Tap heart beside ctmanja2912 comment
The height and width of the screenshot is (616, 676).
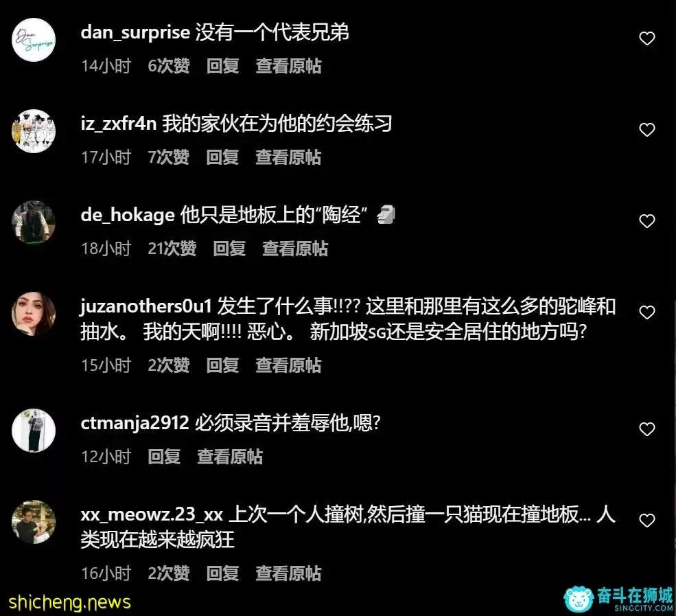[x=646, y=429]
